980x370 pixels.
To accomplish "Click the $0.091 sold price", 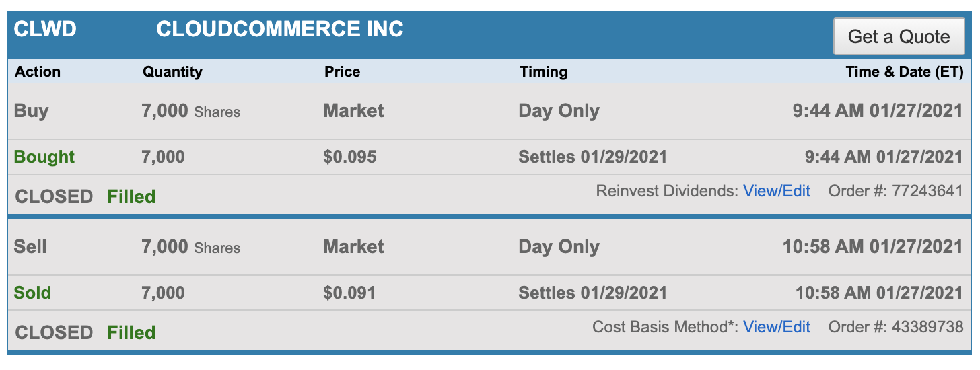I will [x=349, y=293].
